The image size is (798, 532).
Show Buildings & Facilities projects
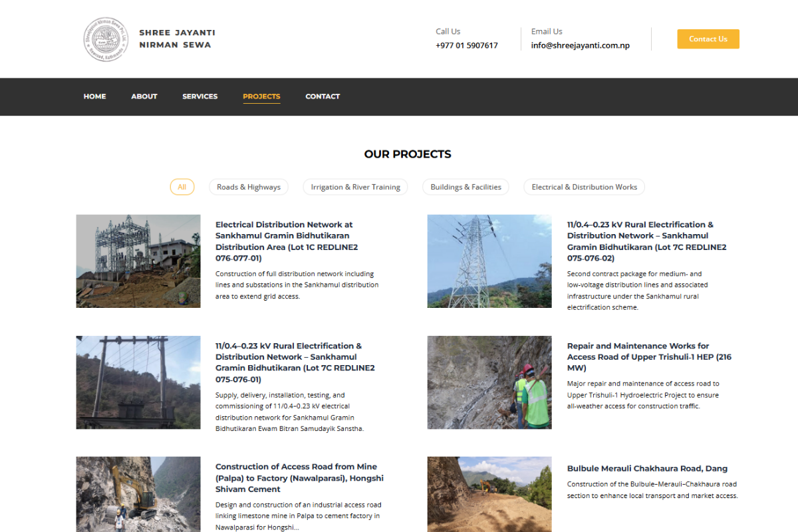[465, 187]
